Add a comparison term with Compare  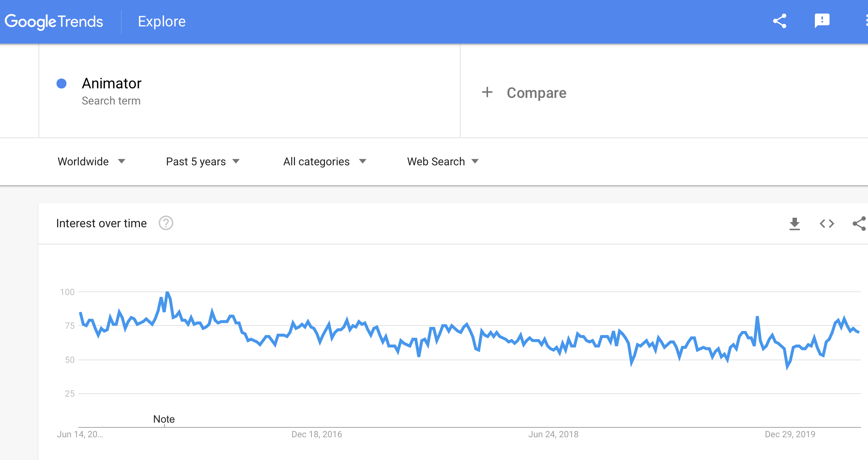536,93
